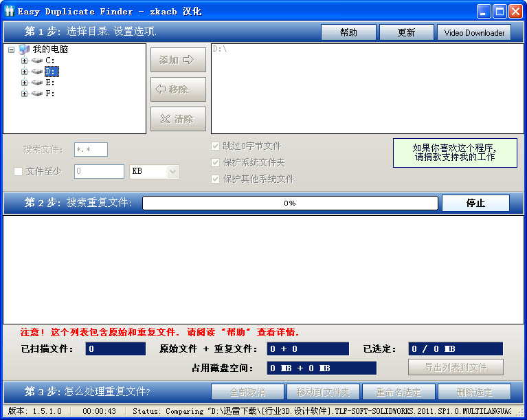Toggle 保护系统文件夹 checkbox
Viewport: 527px width, 420px height.
point(216,163)
